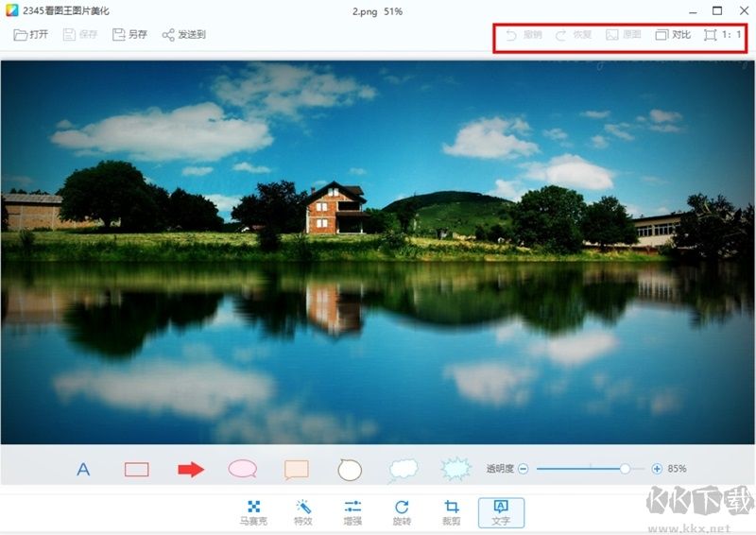756x535 pixels.
Task: Open the 旋转 rotate tab
Action: click(x=403, y=512)
